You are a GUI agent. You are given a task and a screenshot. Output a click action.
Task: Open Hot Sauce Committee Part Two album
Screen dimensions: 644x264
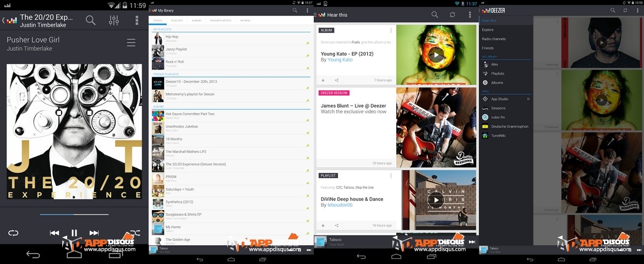[x=231, y=116]
